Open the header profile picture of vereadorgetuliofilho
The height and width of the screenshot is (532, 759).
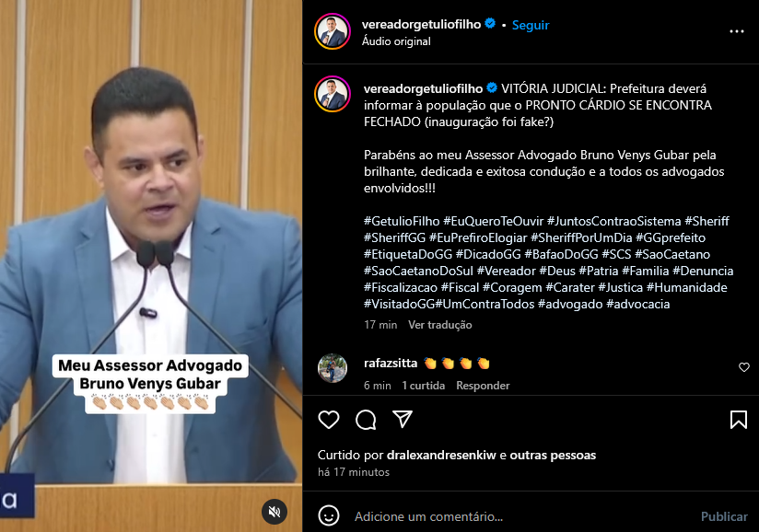[333, 31]
